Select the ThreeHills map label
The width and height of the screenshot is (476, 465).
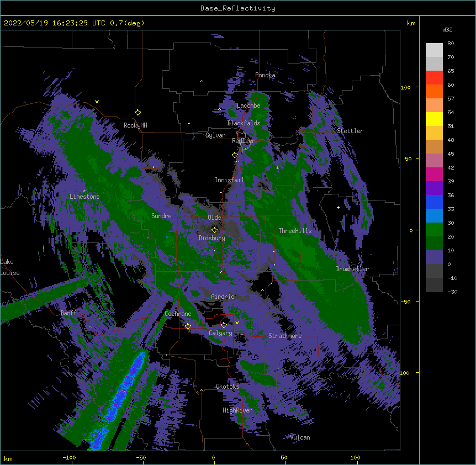295,231
